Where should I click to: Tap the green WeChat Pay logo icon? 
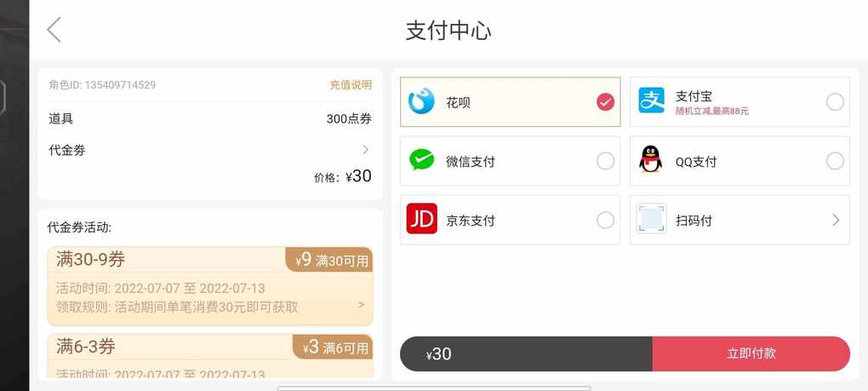coord(422,160)
